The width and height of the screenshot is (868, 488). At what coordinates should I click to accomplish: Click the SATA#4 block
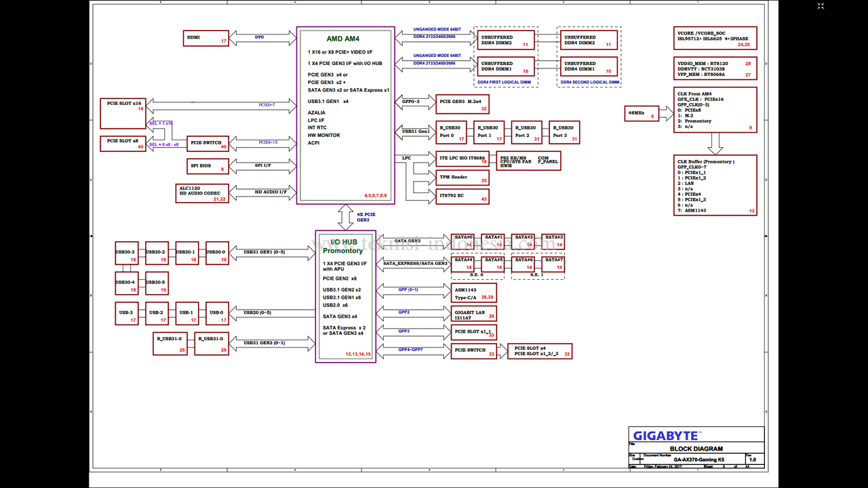pyautogui.click(x=463, y=264)
